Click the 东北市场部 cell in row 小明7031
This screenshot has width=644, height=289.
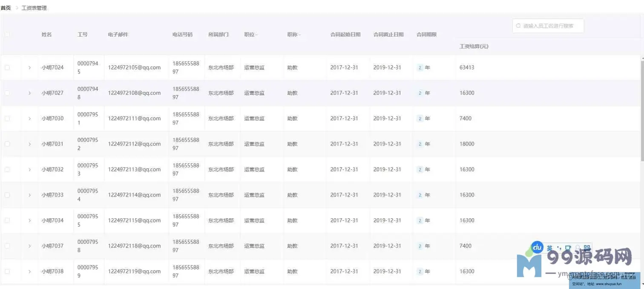[x=221, y=144]
